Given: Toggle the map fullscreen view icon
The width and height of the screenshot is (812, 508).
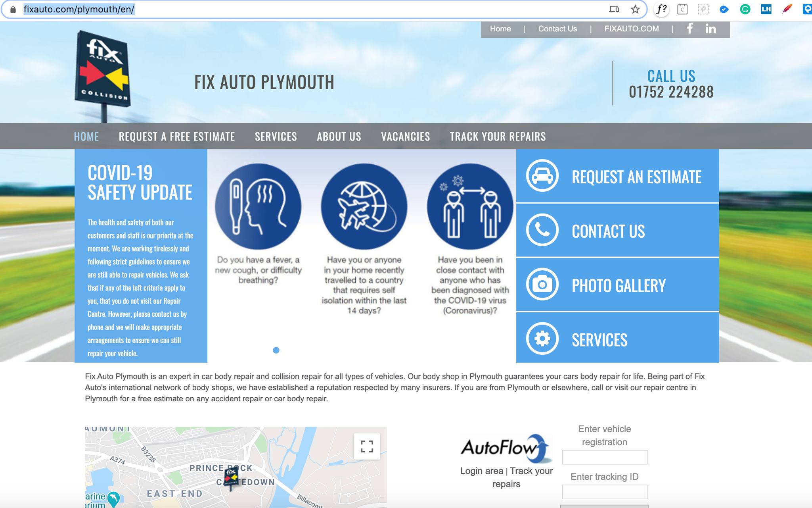Looking at the screenshot, I should [x=367, y=446].
